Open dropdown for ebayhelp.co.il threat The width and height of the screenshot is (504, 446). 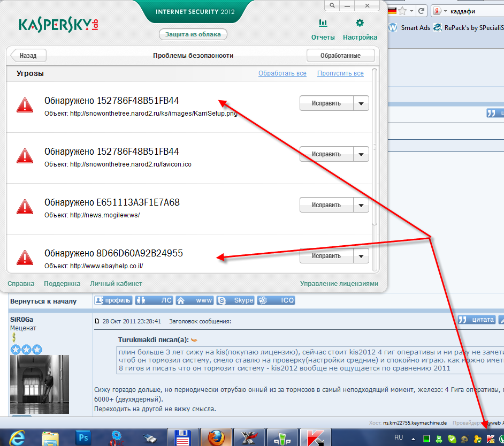(362, 256)
